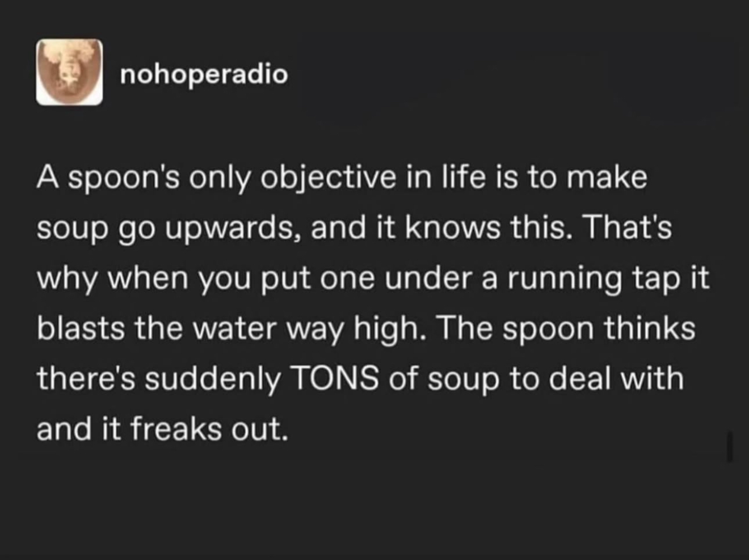
Task: Open the nohoperadio avatar image
Action: coord(69,73)
